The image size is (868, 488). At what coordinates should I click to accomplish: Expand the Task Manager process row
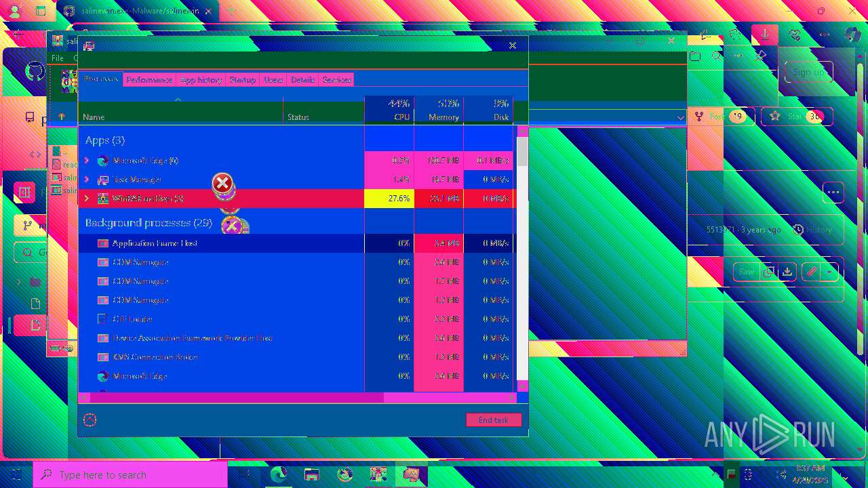(x=86, y=180)
